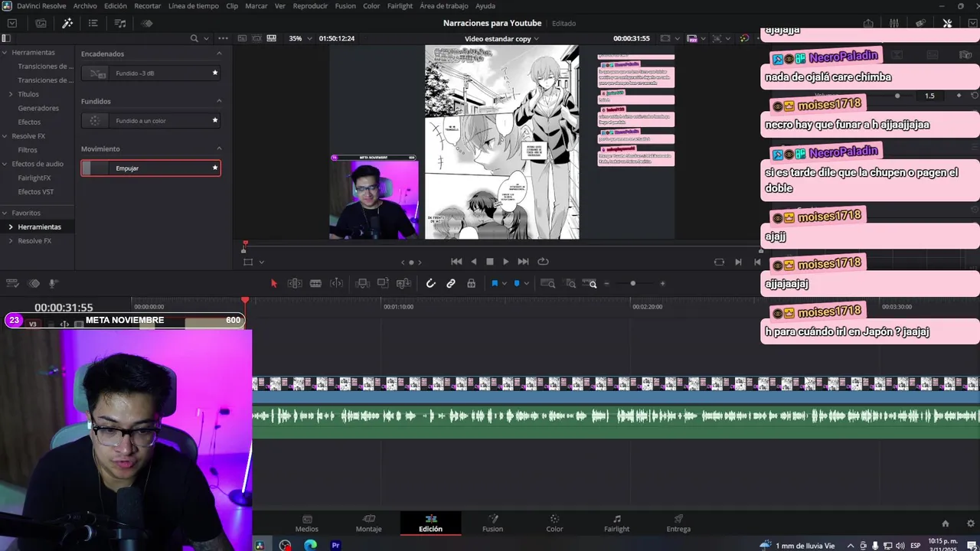Click Overwrite clip toolbar icon
The width and height of the screenshot is (980, 551).
coord(383,283)
